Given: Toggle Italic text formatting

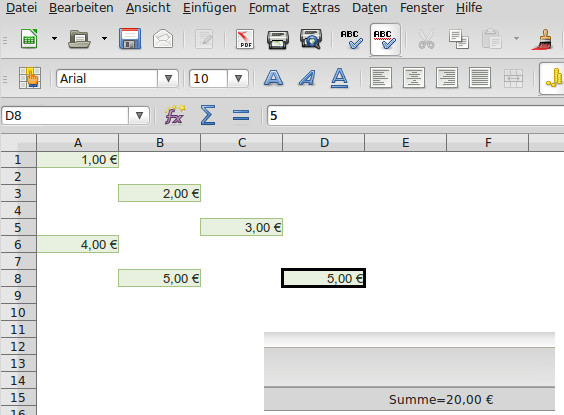Looking at the screenshot, I should coord(307,78).
